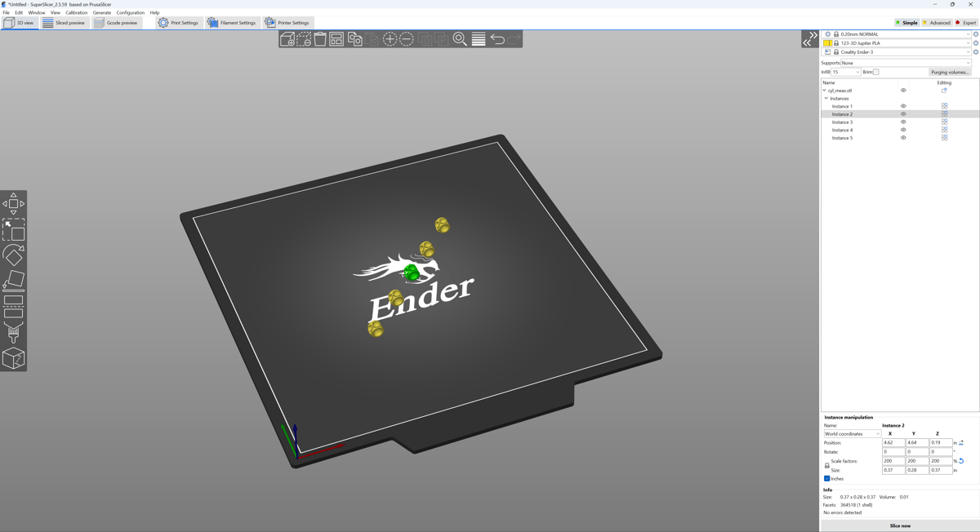Click the Scale factors Y input field

(917, 461)
